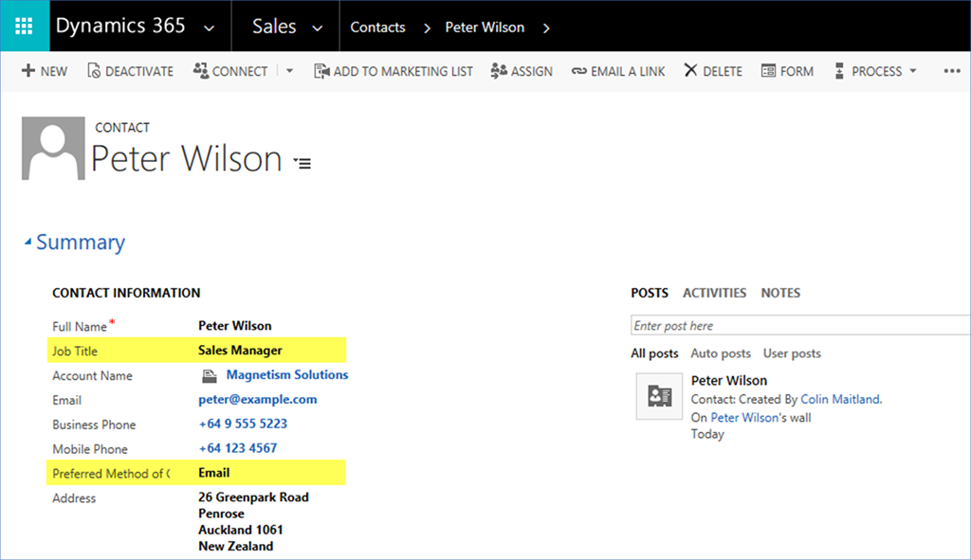Click the FORM command
The image size is (971, 560).
(786, 71)
